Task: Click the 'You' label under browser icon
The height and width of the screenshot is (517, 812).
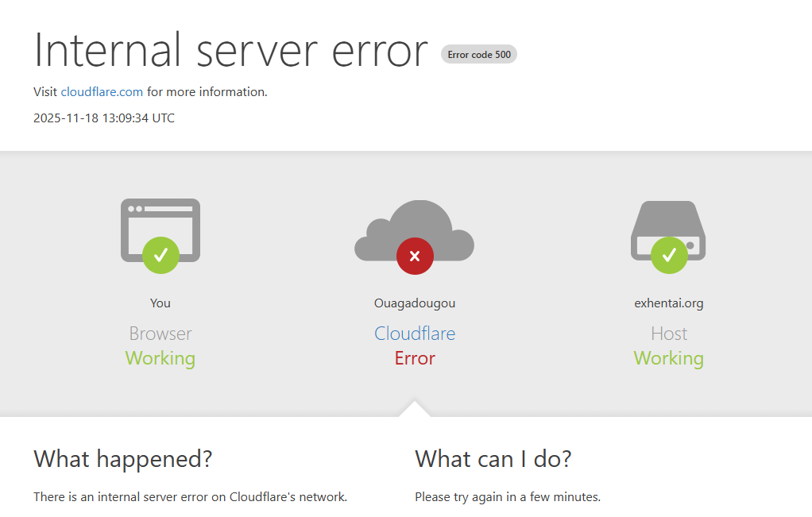Action: click(x=160, y=303)
